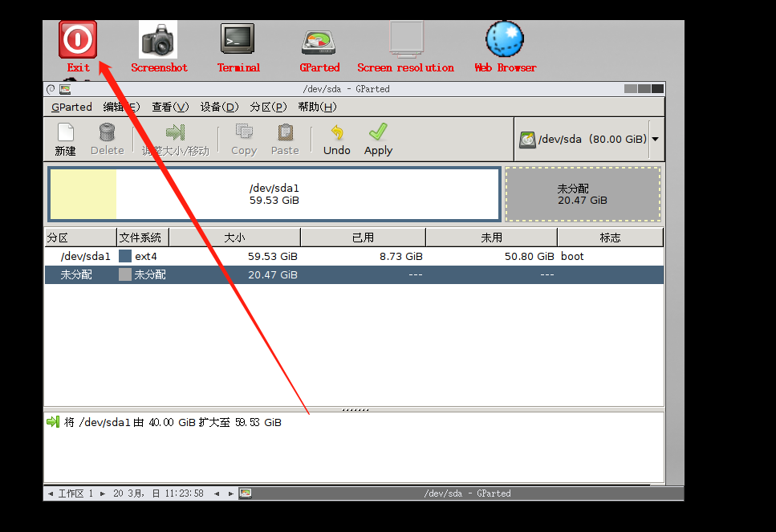This screenshot has height=532, width=776.
Task: Open the GParted menu
Action: [x=71, y=107]
